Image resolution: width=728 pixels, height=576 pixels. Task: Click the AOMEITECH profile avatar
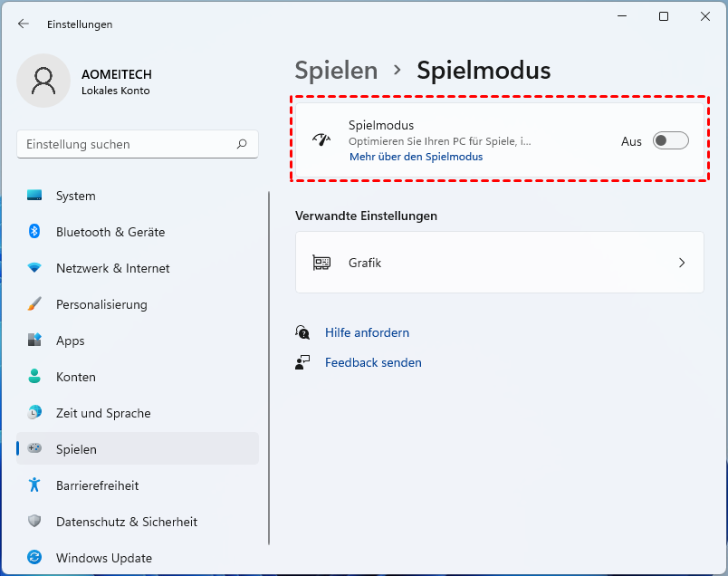(x=43, y=81)
